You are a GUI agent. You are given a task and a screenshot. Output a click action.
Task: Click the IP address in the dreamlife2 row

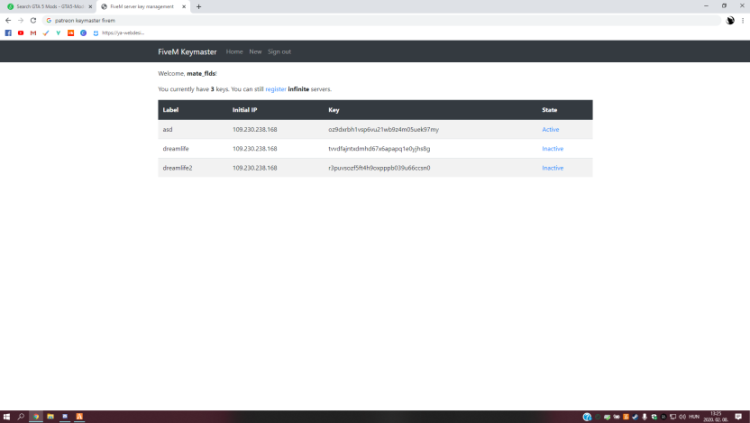click(x=254, y=168)
